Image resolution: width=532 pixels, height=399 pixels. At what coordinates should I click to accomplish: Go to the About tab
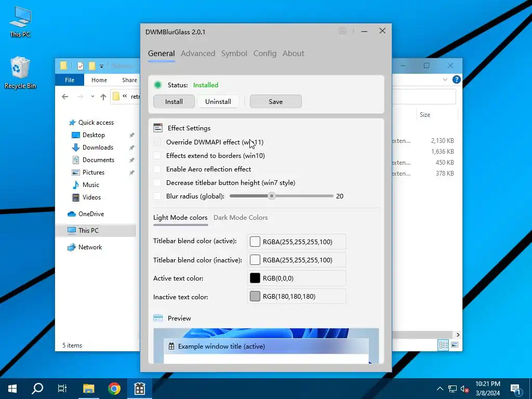[293, 54]
